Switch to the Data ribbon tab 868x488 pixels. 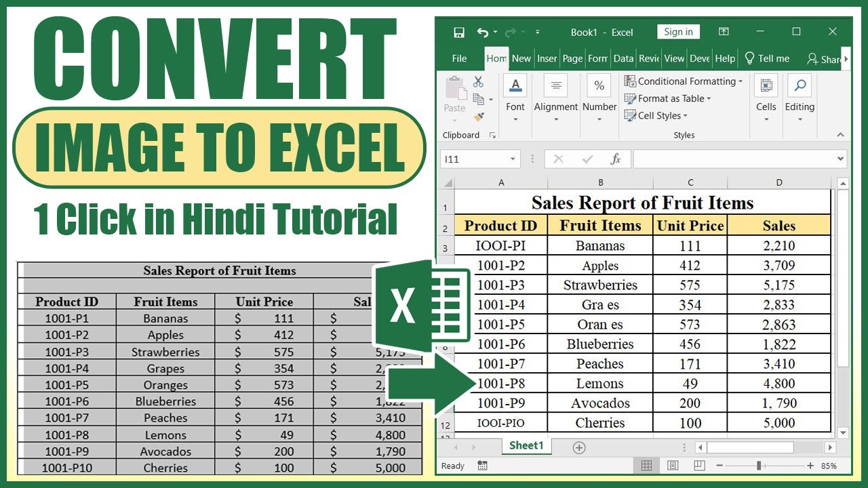pyautogui.click(x=623, y=58)
